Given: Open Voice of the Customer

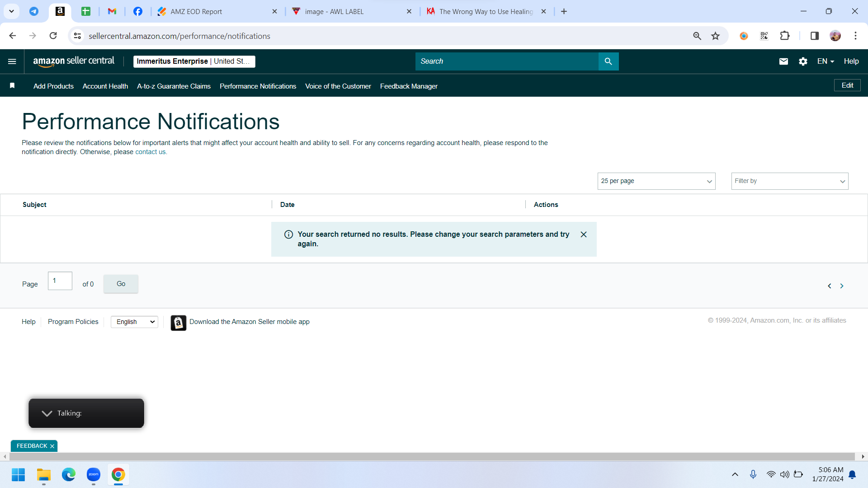Looking at the screenshot, I should click(x=338, y=86).
